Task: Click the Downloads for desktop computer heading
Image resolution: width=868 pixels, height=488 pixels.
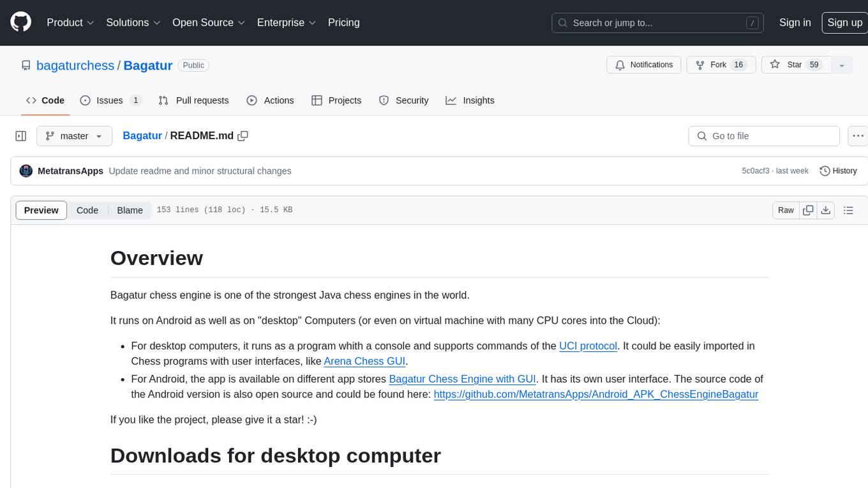Action: 275,455
